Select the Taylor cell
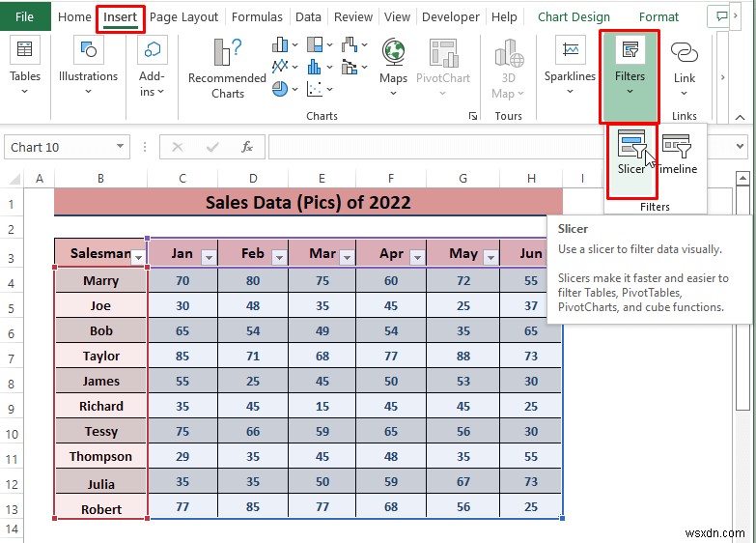The image size is (756, 543). [100, 356]
